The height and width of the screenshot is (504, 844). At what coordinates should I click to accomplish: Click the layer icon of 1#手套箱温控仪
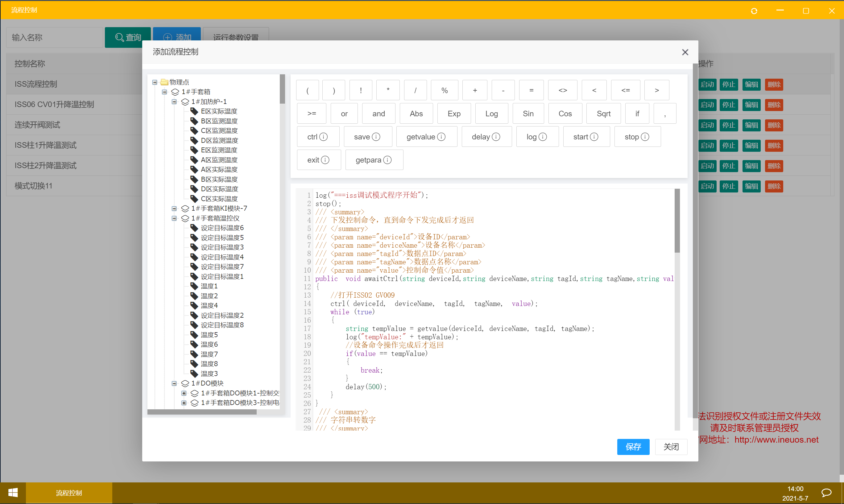pyautogui.click(x=185, y=218)
